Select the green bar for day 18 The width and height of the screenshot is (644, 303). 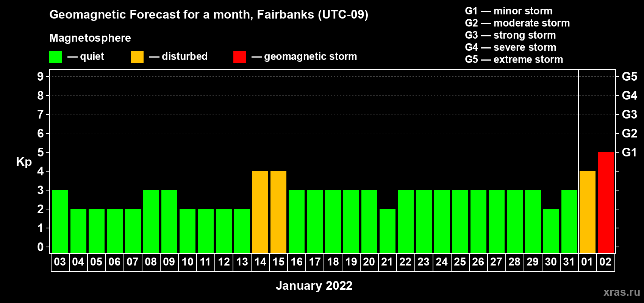(333, 221)
